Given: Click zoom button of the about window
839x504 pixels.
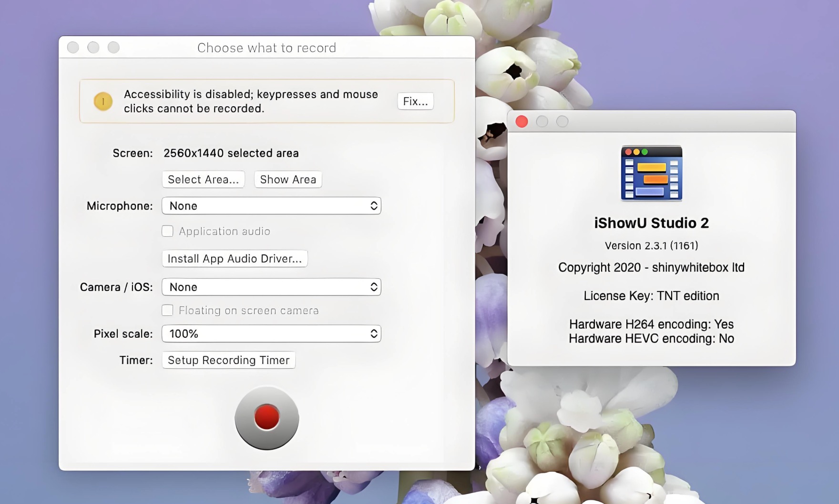Looking at the screenshot, I should 563,121.
